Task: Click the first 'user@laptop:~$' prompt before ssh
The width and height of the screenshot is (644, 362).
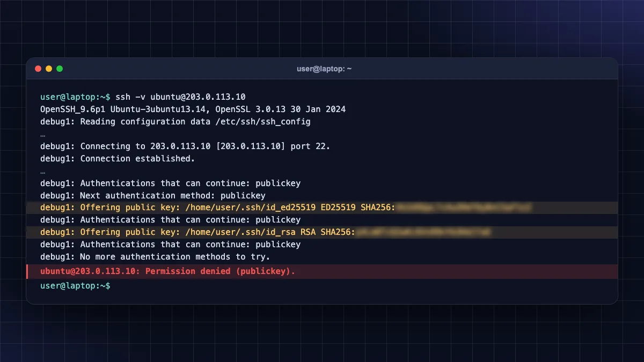Action: (x=75, y=97)
